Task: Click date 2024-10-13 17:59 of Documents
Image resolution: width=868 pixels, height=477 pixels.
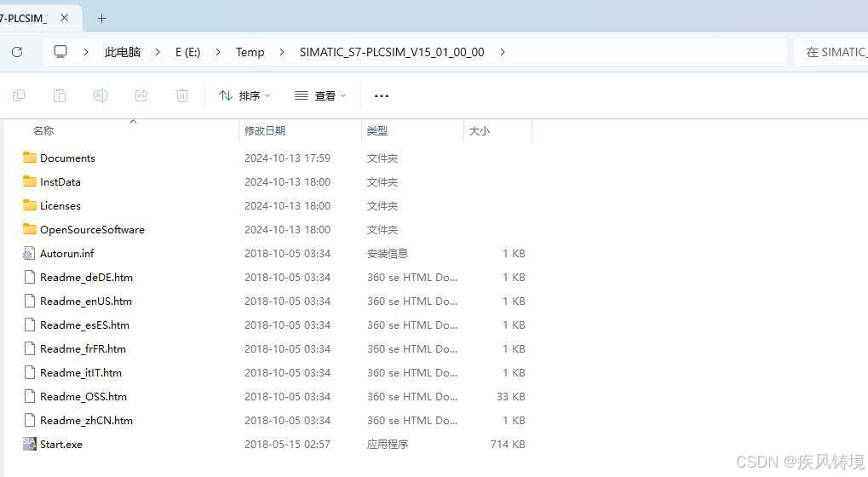Action: [287, 158]
